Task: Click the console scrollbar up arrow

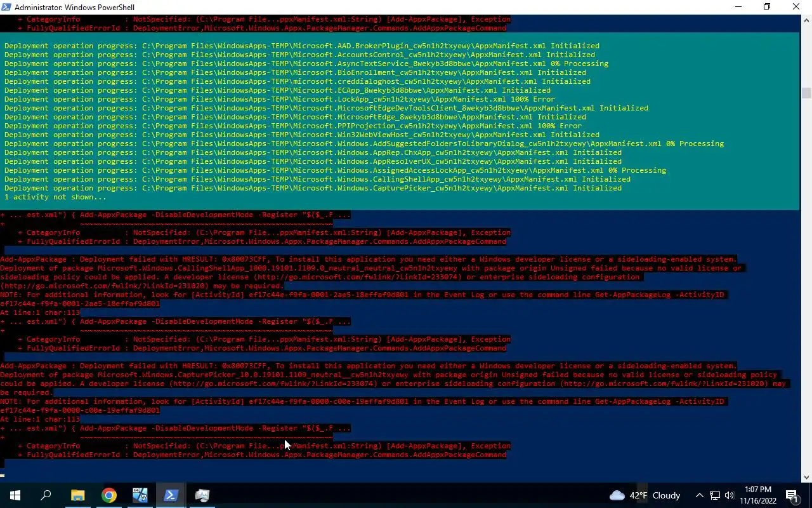Action: click(x=806, y=20)
